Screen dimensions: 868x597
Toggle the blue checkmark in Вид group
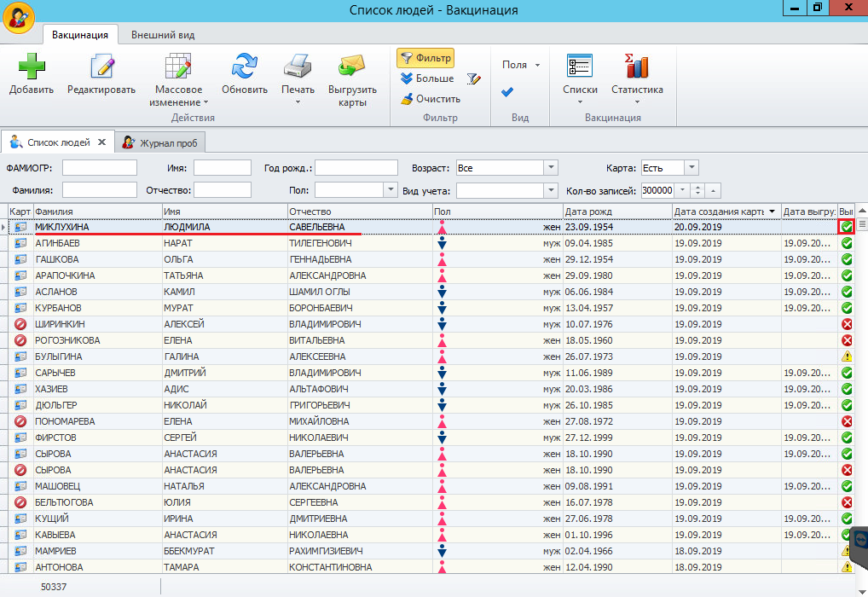click(507, 91)
